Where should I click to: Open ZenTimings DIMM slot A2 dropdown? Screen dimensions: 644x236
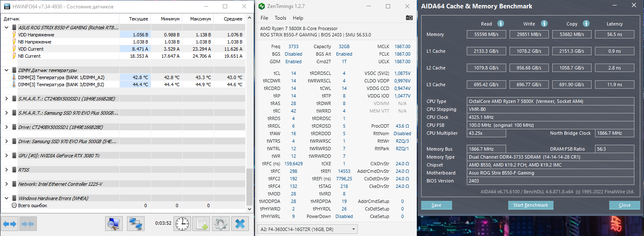[308, 229]
